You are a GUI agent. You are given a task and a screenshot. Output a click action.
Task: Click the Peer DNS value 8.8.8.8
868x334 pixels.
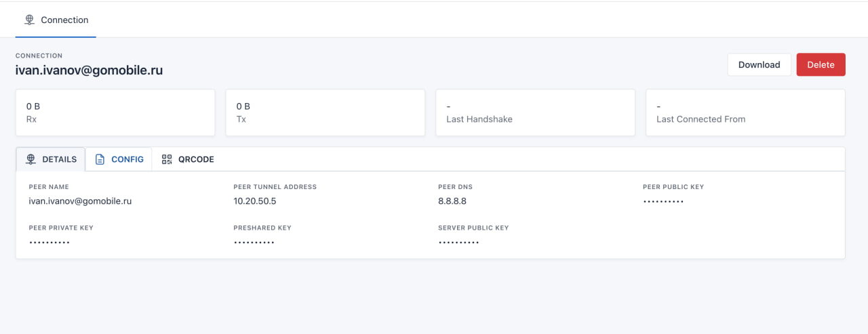tap(452, 201)
